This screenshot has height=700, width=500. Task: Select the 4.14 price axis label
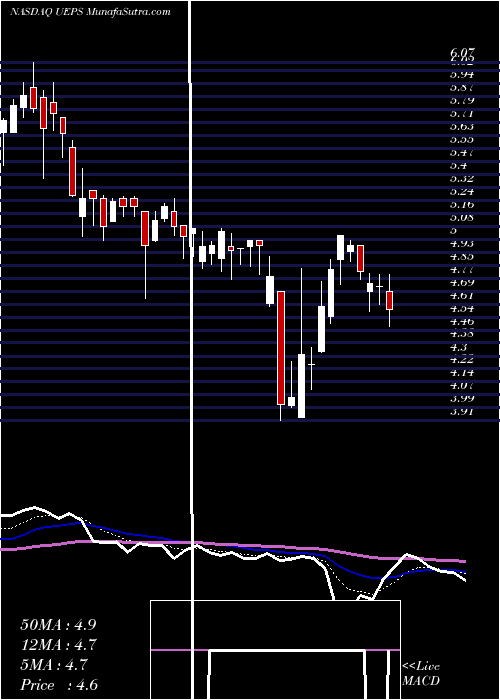tap(462, 373)
